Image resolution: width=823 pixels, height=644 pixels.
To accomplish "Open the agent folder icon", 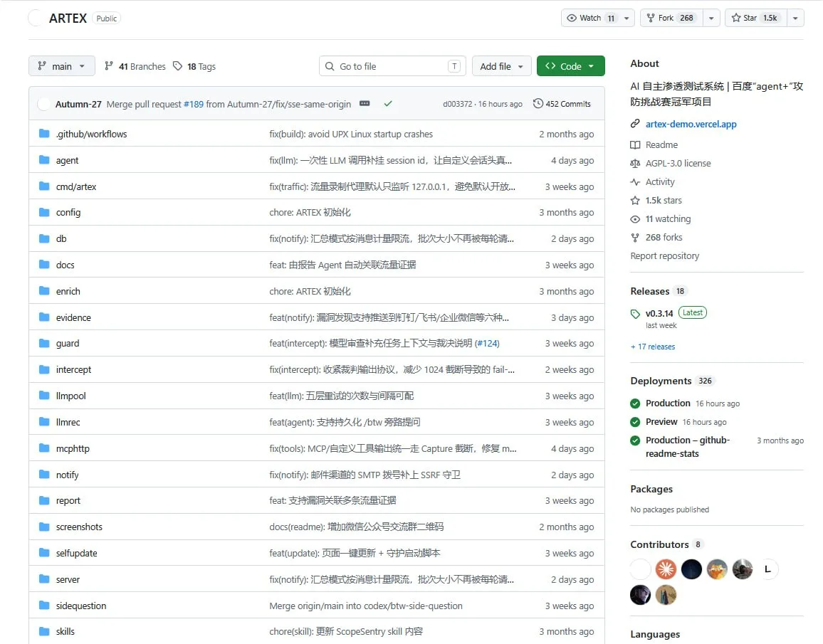I will pos(44,160).
